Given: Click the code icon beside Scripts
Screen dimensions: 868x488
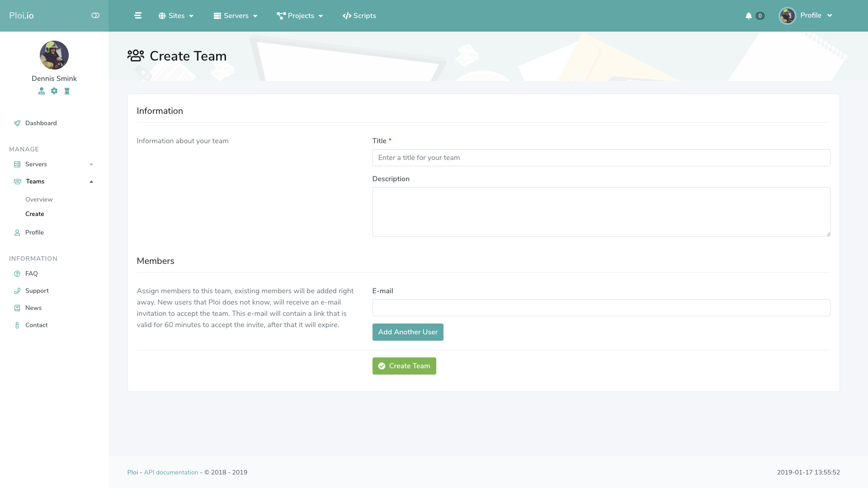Looking at the screenshot, I should click(347, 16).
